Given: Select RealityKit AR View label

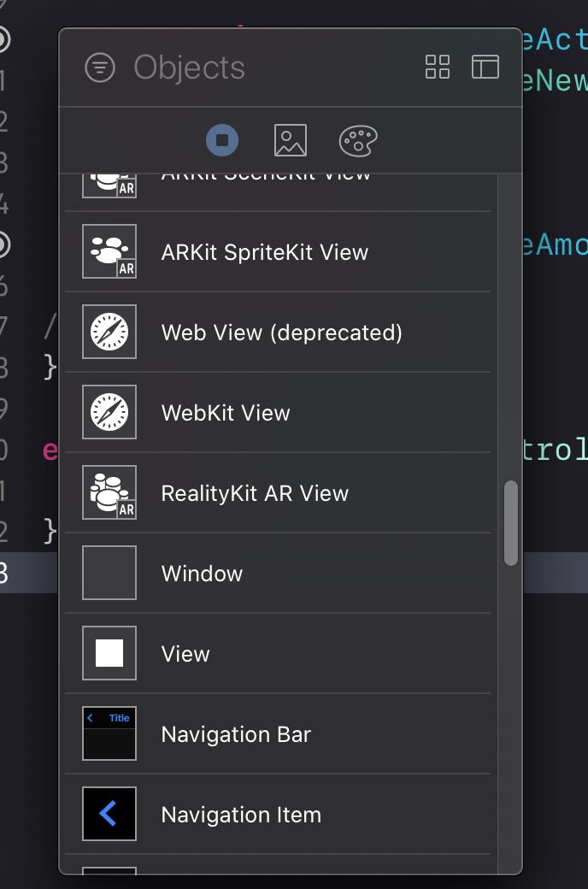Looking at the screenshot, I should 255,493.
